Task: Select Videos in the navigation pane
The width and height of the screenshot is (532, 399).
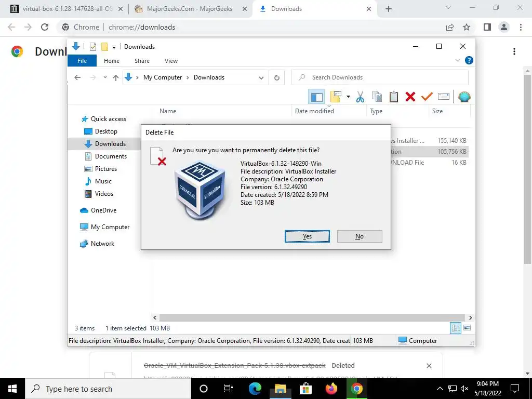Action: coord(99,194)
